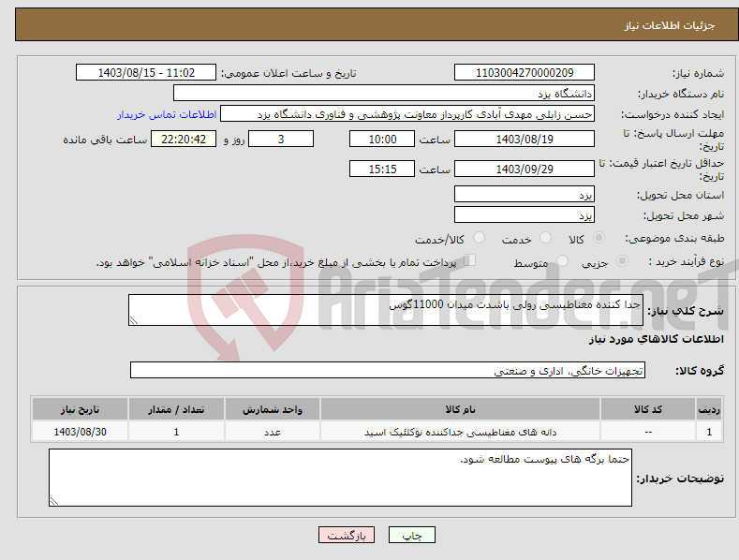Click the delivery city field یزد
The width and height of the screenshot is (739, 560).
point(525,215)
